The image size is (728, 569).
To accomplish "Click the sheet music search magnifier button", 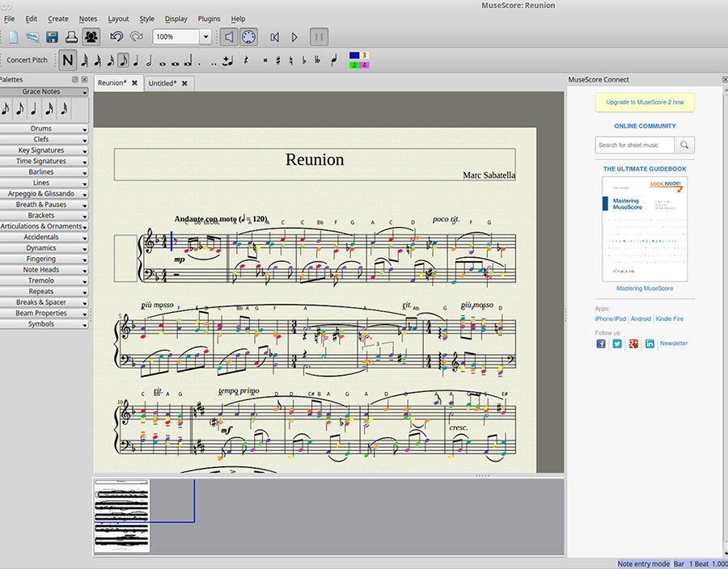I will (684, 145).
